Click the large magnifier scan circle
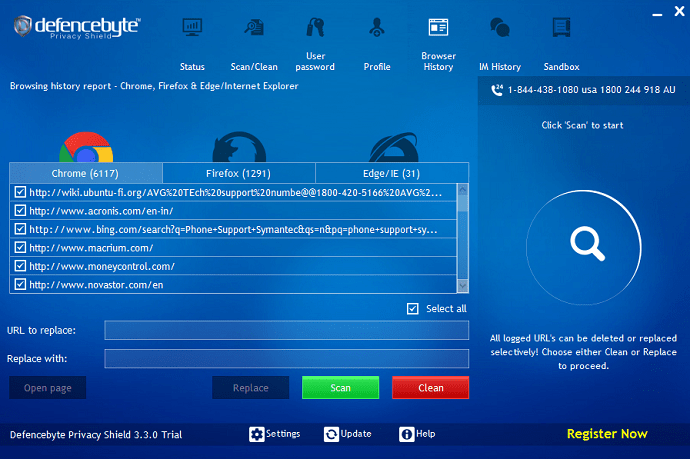Screen dimensions: 690x459 click(584, 247)
